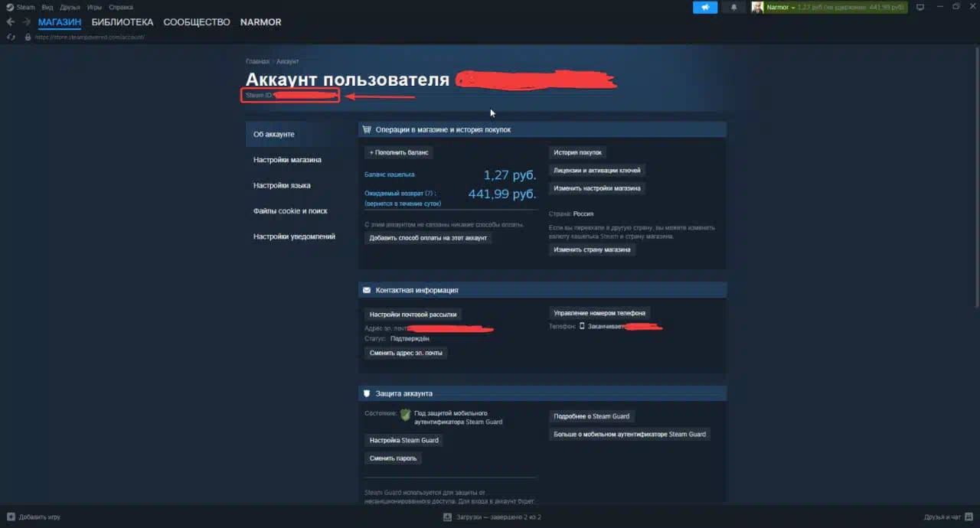980x528 pixels.
Task: Reload the page with refresh icon
Action: pyautogui.click(x=11, y=37)
